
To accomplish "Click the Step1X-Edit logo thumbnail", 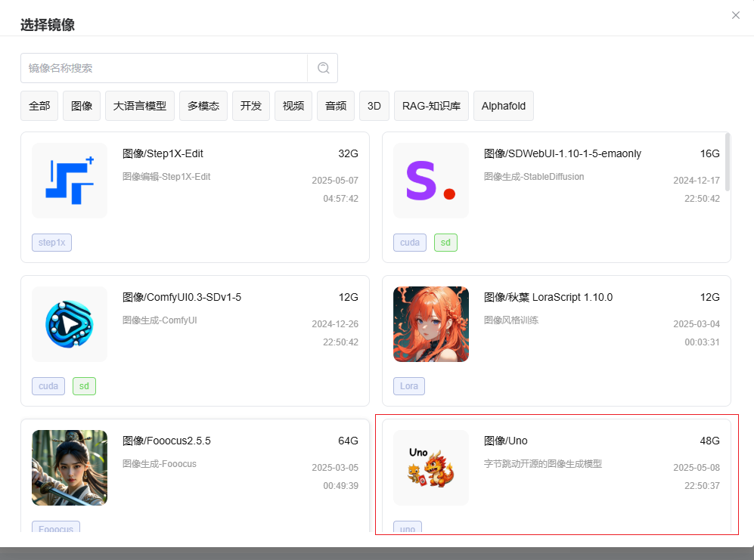I will point(70,181).
